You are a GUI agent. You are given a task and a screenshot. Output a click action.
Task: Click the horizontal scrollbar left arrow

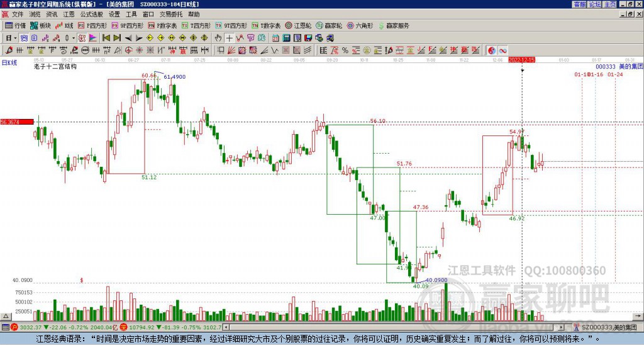(226, 327)
